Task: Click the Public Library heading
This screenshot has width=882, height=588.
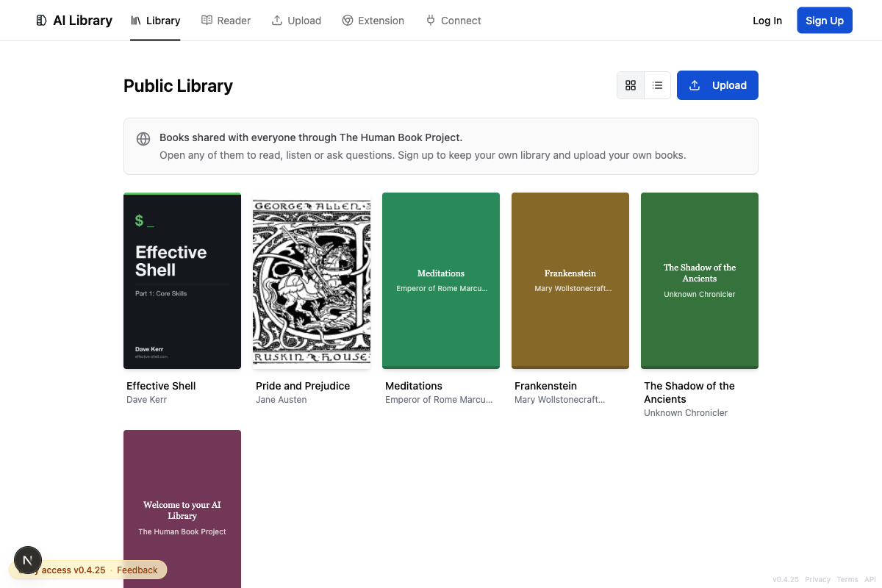Action: click(x=178, y=85)
